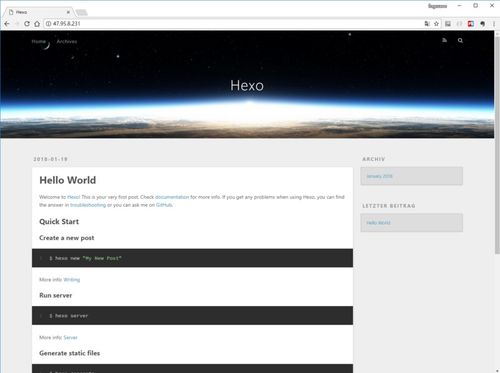Click the LETZTER BEITRAG widget heading
The image size is (500, 373).
click(389, 206)
